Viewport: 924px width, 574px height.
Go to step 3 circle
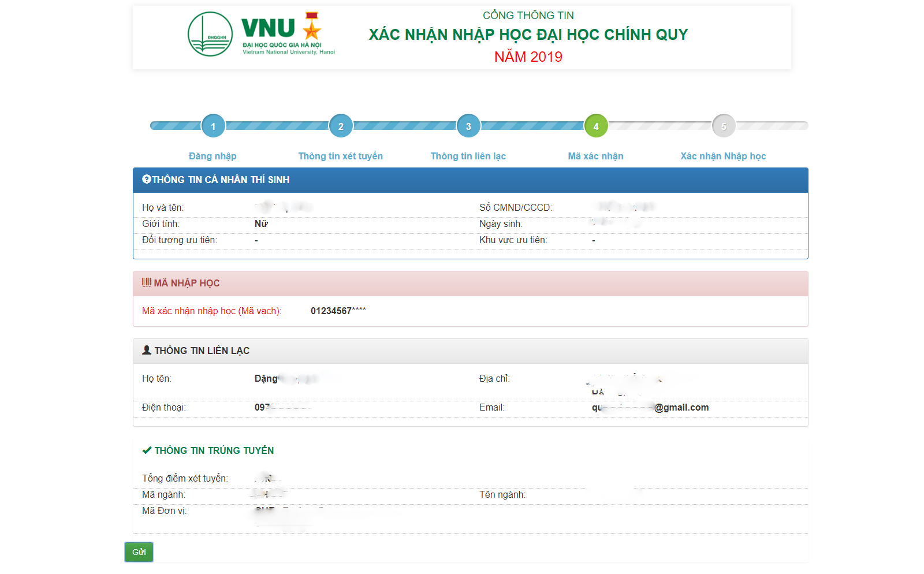coord(468,126)
